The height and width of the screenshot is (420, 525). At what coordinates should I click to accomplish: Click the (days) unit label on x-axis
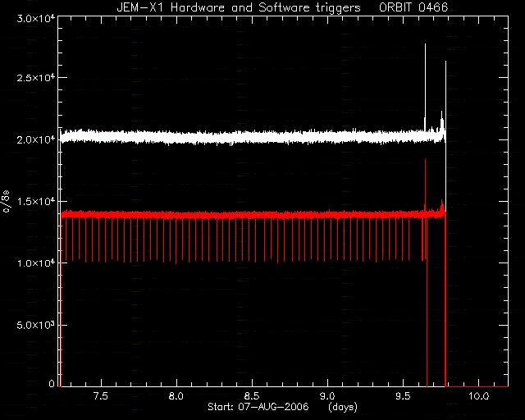click(343, 407)
